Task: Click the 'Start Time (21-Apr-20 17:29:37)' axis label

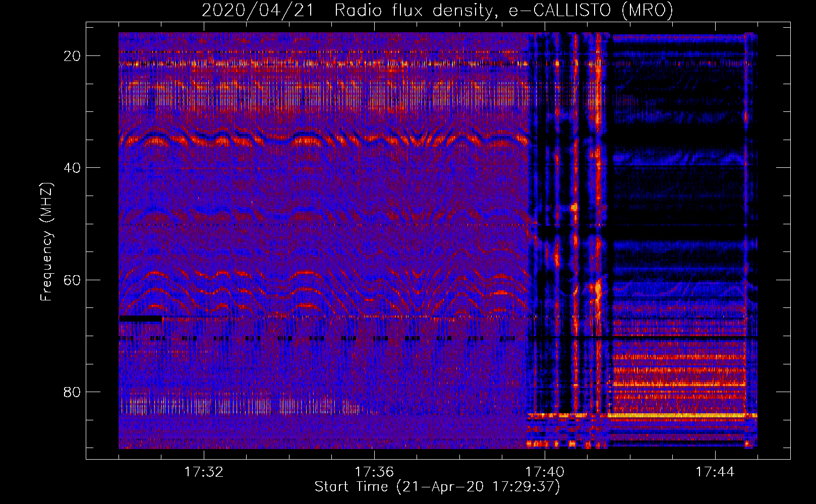Action: [x=437, y=487]
